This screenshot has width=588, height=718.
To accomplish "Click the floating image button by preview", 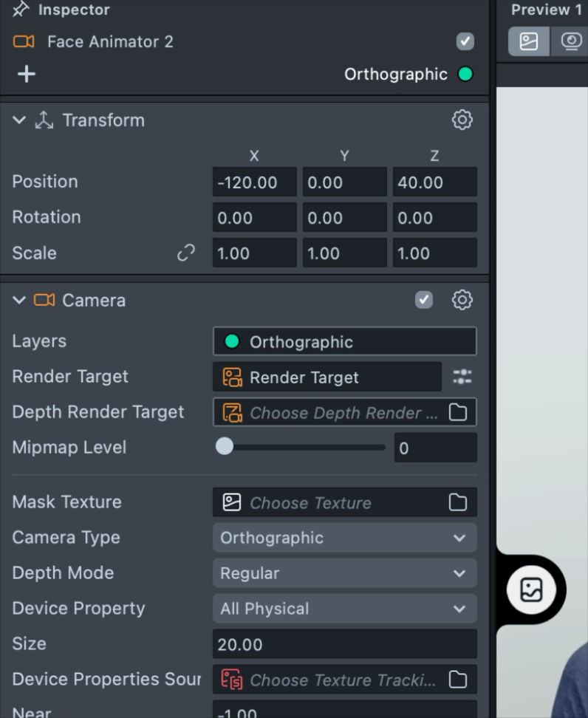I will 532,589.
